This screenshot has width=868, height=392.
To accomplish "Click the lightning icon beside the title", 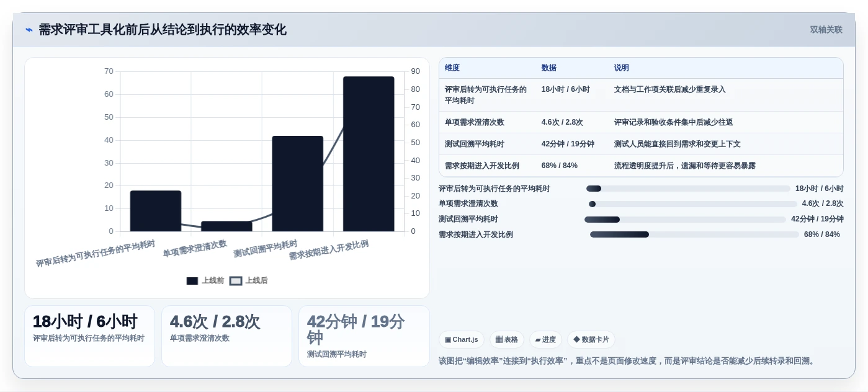I will pyautogui.click(x=29, y=30).
